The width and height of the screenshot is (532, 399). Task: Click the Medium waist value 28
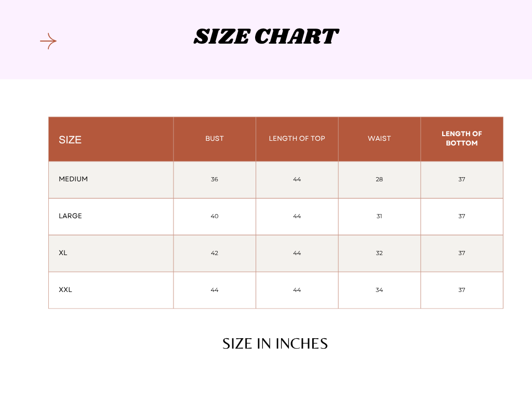coord(379,179)
